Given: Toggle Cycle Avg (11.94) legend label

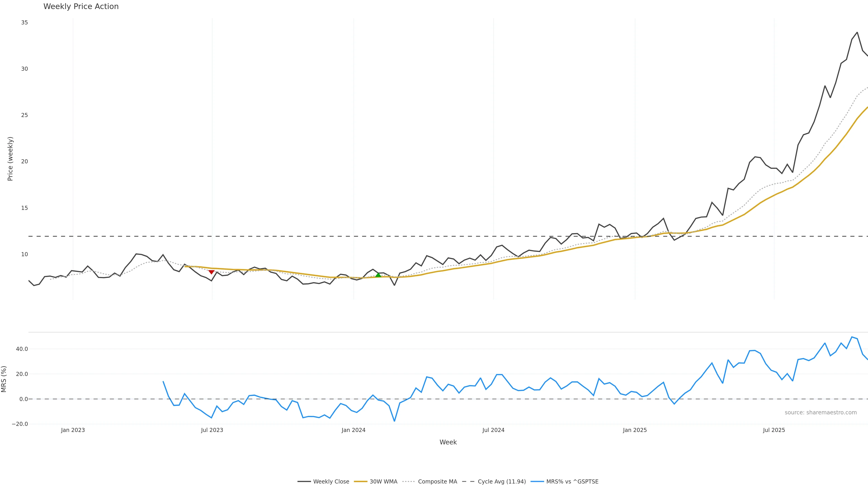Looking at the screenshot, I should point(502,482).
